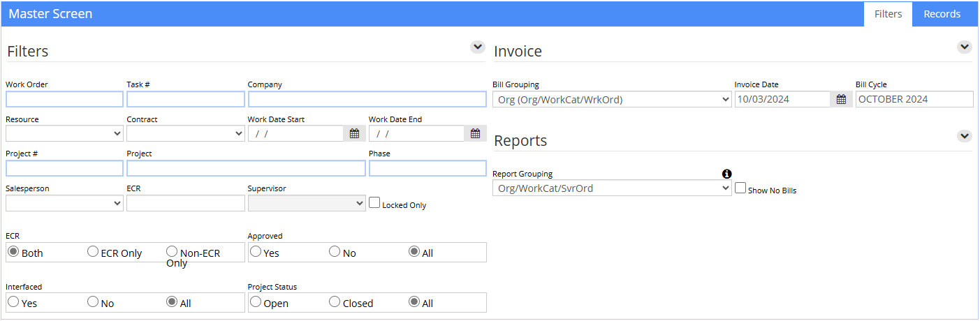
Task: Open the Work Date Start calendar picker
Action: coord(354,133)
